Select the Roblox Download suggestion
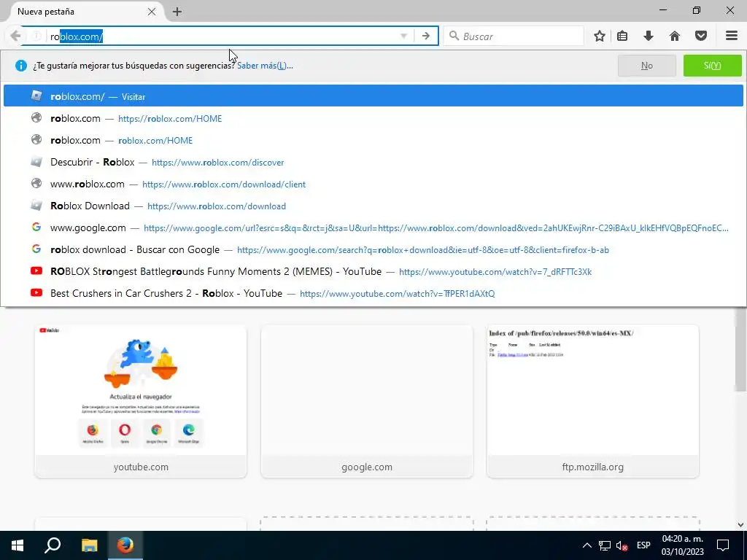747x560 pixels. (x=373, y=206)
